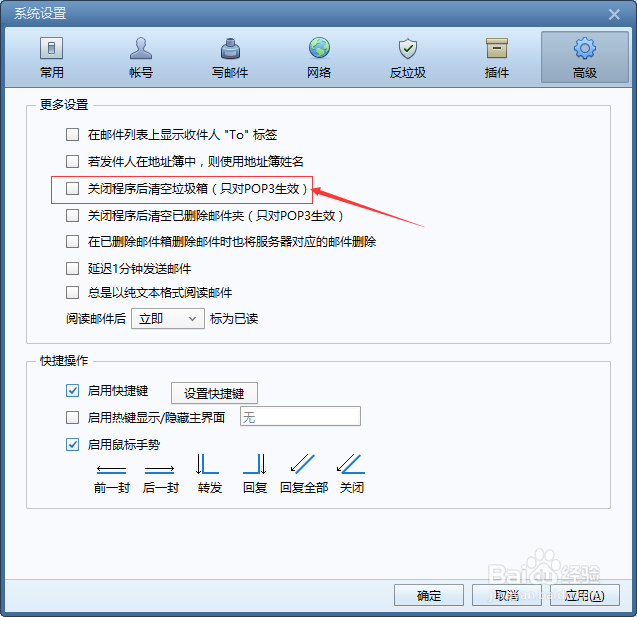Click the 回复全部 gesture icon

click(303, 464)
